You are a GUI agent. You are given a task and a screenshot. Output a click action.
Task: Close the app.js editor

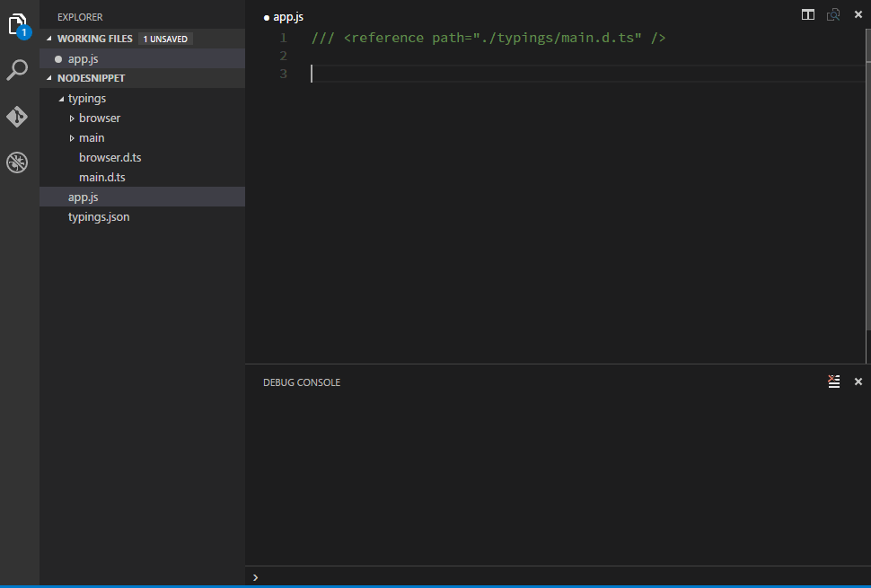pyautogui.click(x=858, y=14)
